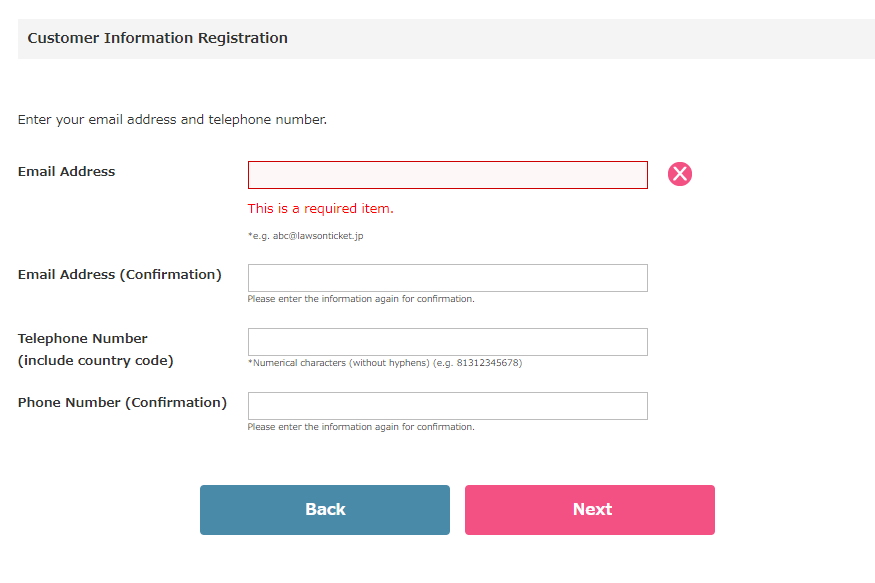Focus the highlighted Email Address field
Image resolution: width=875 pixels, height=583 pixels.
click(x=448, y=175)
